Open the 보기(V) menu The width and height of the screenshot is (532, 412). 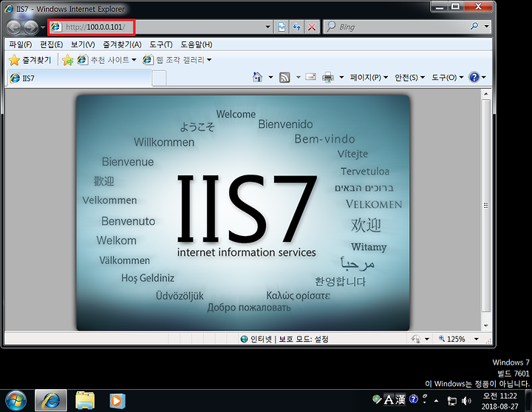[x=83, y=44]
